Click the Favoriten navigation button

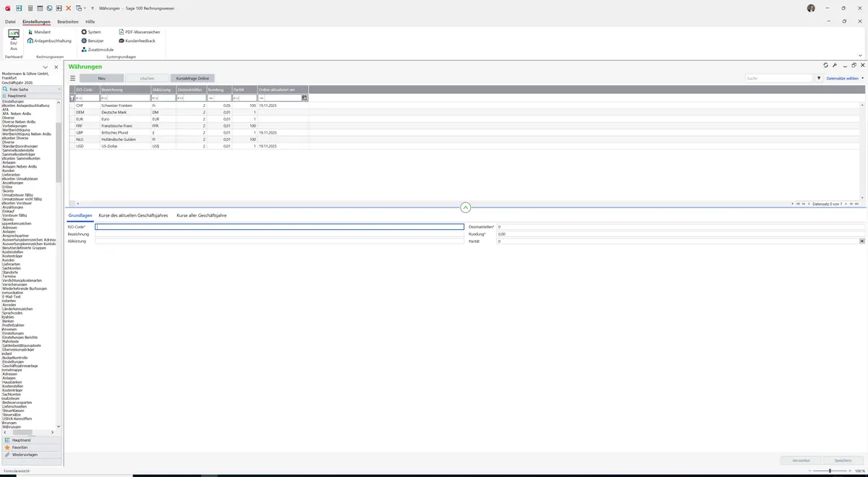click(x=31, y=447)
